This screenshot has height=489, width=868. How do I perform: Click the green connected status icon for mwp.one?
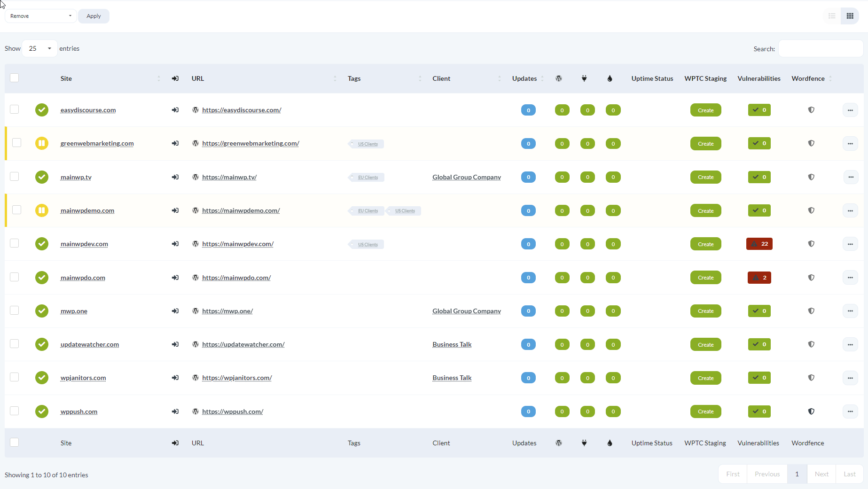pyautogui.click(x=42, y=311)
